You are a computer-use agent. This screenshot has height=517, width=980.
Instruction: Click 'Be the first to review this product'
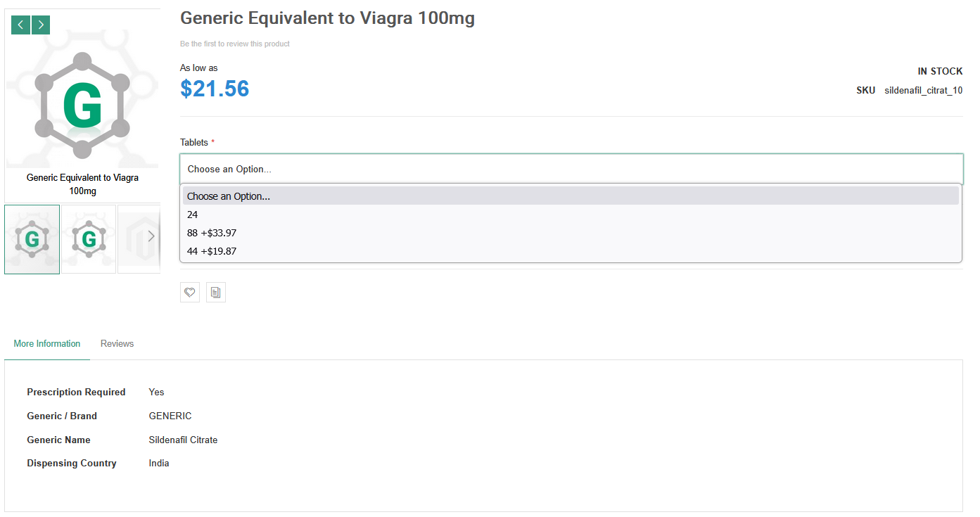click(235, 44)
